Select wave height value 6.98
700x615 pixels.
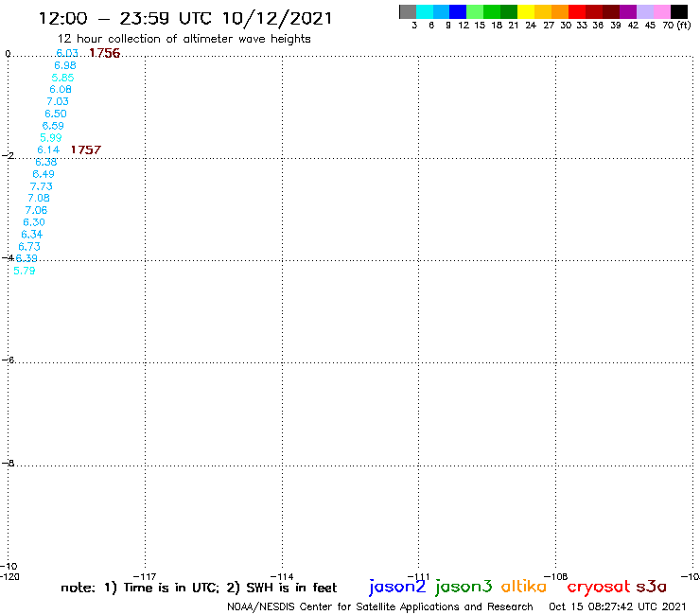pyautogui.click(x=65, y=65)
